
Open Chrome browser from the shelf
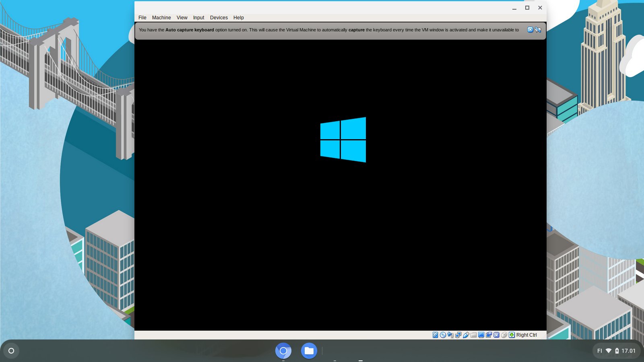283,351
